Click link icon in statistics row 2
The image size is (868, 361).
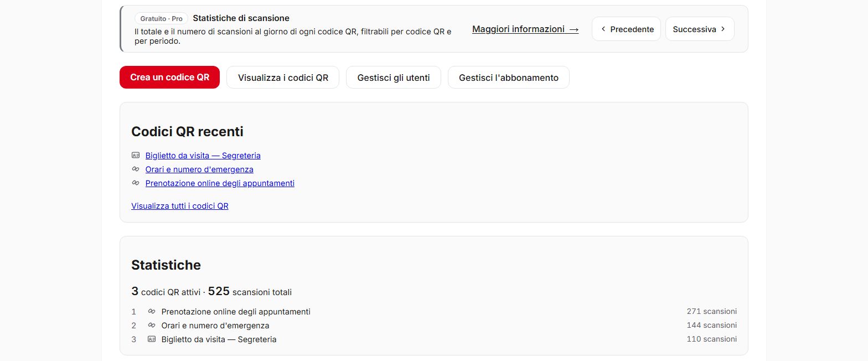152,325
